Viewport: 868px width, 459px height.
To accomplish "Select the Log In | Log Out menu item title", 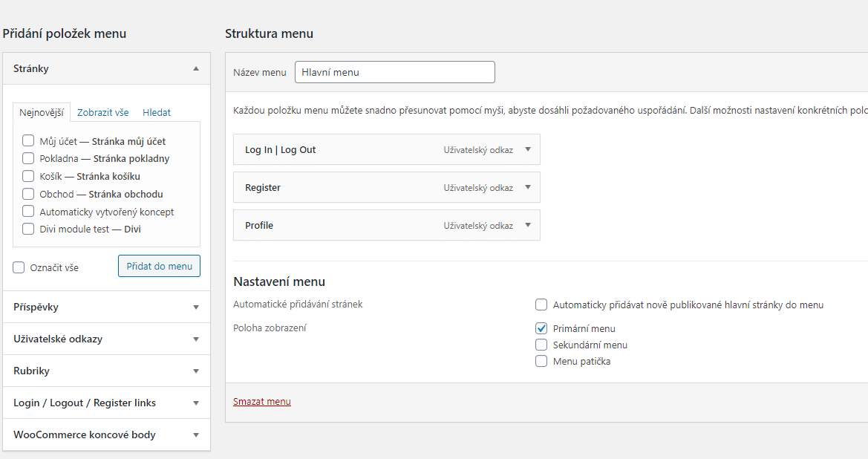I will 280,149.
